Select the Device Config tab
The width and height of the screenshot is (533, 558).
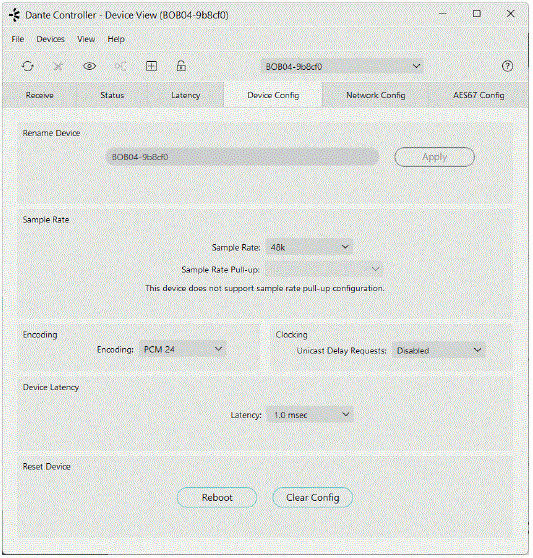pyautogui.click(x=273, y=95)
